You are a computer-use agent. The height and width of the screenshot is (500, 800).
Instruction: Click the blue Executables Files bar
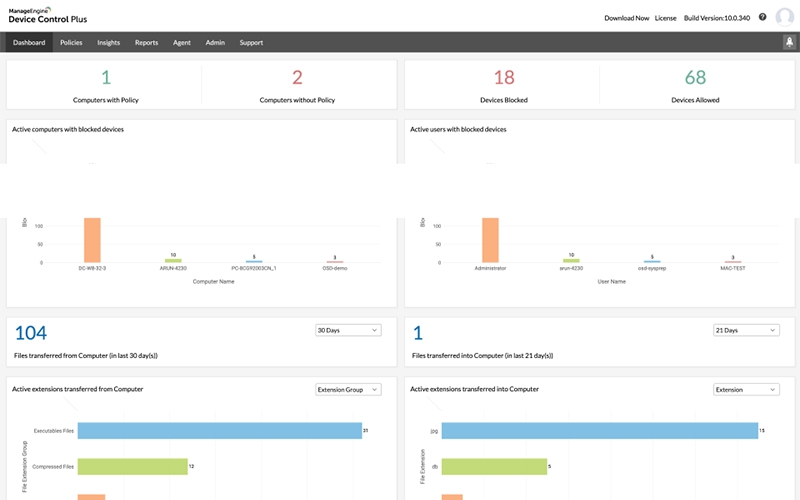tap(218, 430)
